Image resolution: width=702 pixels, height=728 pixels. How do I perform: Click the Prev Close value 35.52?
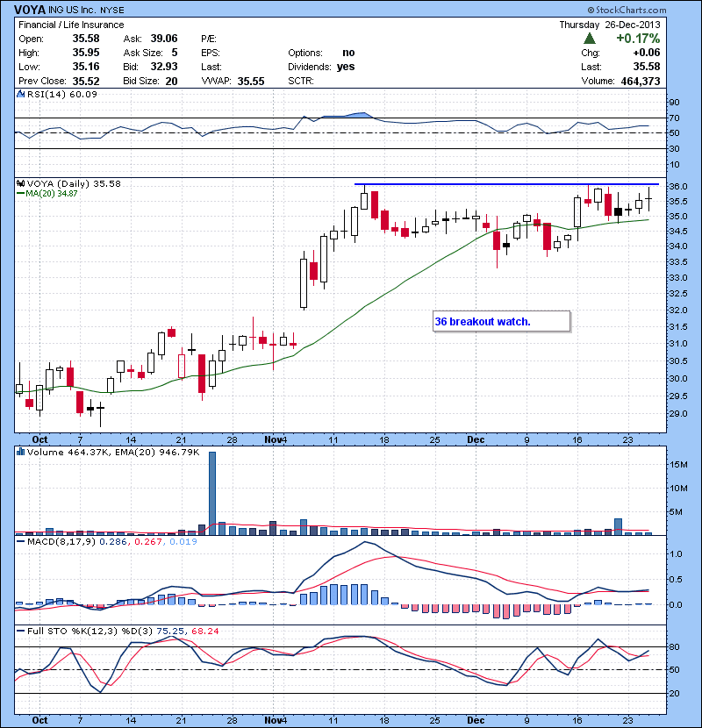point(86,81)
